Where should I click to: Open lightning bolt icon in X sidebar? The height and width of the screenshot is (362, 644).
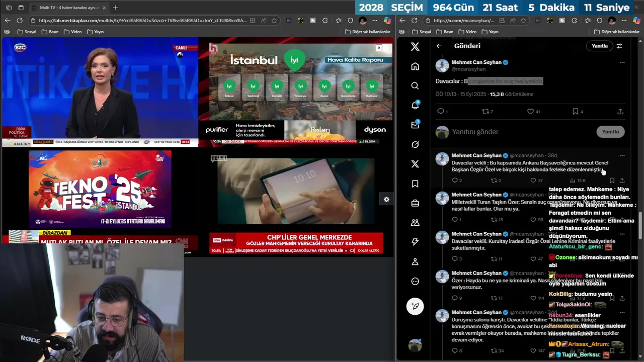pyautogui.click(x=415, y=242)
